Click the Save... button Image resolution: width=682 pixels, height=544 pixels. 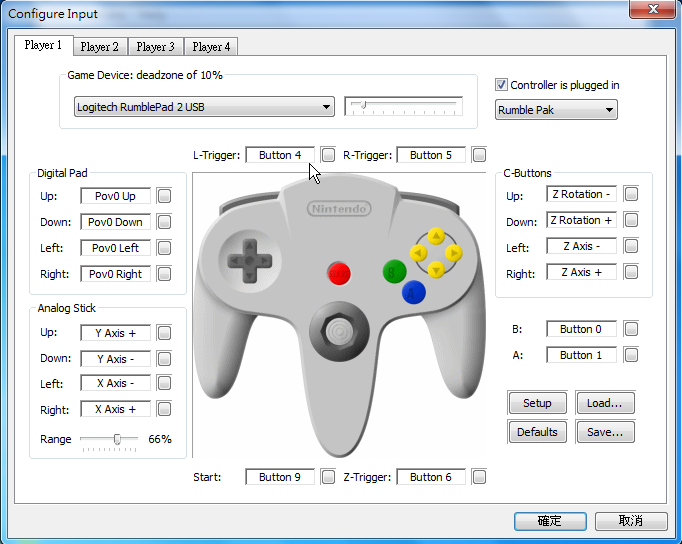point(605,432)
